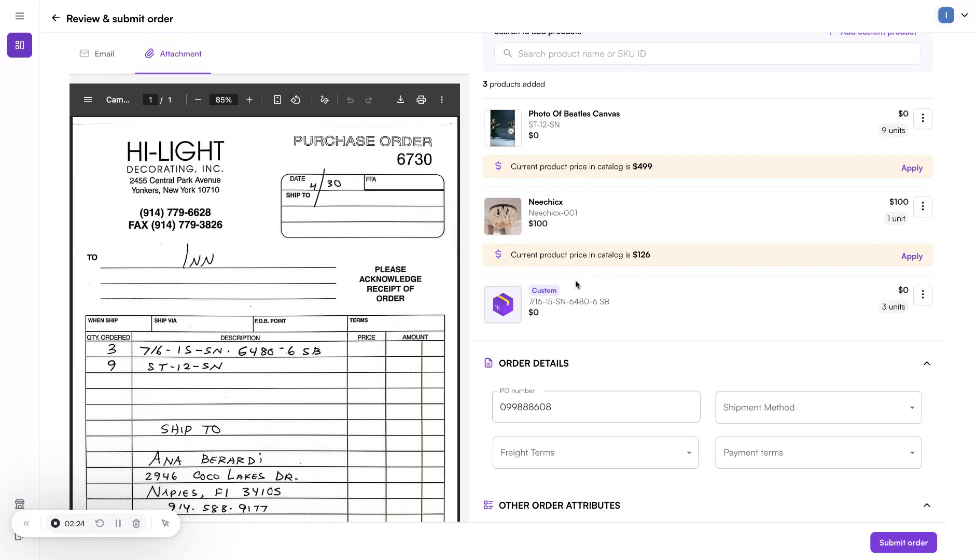976x560 pixels.
Task: Collapse the ORDER DETAILS section
Action: click(926, 363)
